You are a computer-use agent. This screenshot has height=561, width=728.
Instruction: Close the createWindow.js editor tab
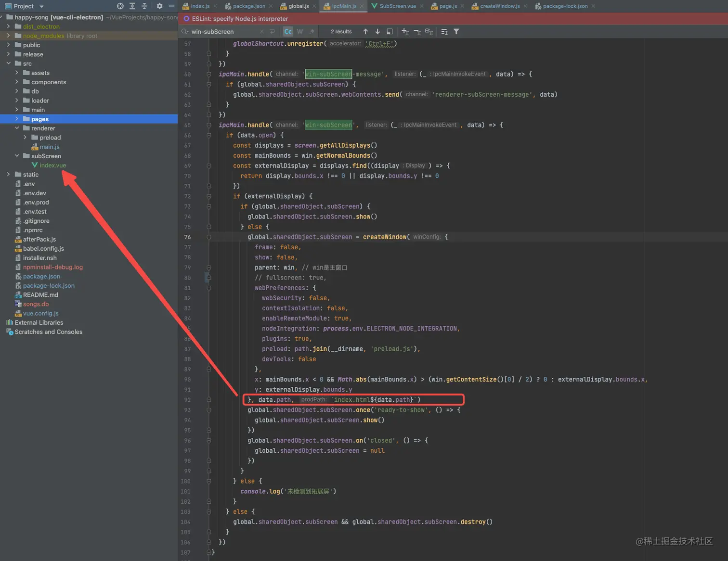525,6
